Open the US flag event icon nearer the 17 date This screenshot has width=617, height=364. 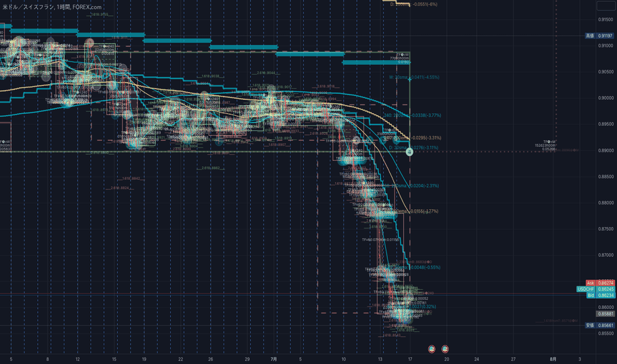[x=432, y=349]
